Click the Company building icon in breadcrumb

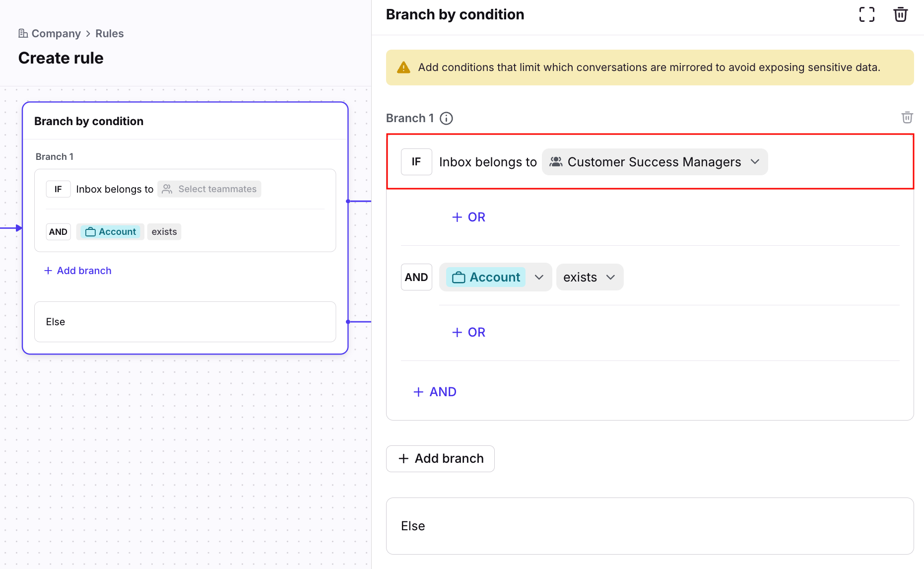(x=23, y=33)
